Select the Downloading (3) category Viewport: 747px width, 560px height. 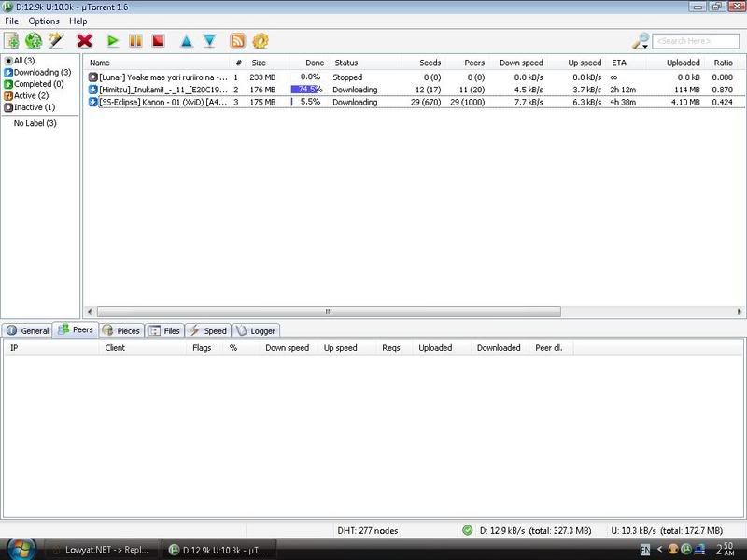(x=37, y=73)
